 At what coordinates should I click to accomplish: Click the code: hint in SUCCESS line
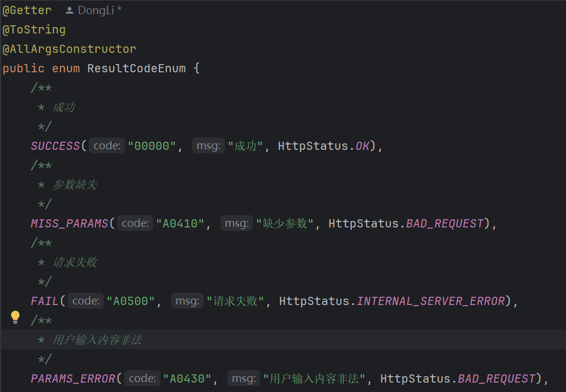[107, 146]
